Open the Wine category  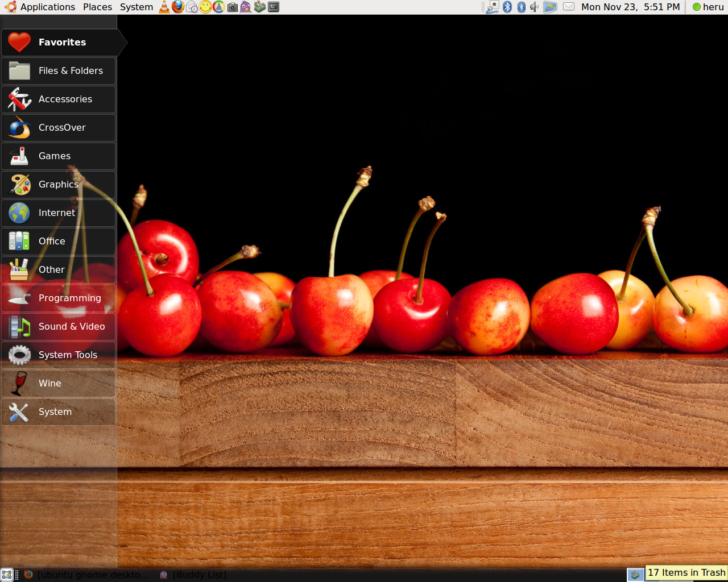[x=59, y=384]
